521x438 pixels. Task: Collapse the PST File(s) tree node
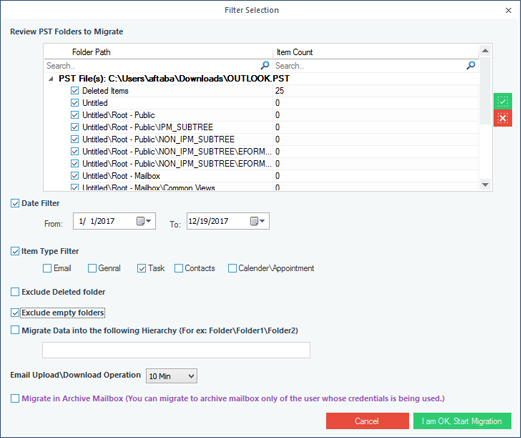51,79
